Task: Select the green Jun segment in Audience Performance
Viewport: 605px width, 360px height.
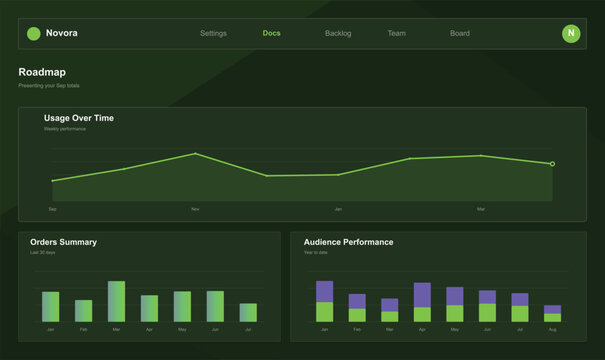Action: (x=487, y=313)
